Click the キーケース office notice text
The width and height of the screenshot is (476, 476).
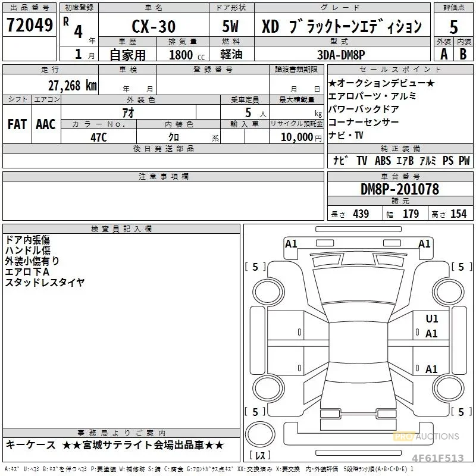31,445
